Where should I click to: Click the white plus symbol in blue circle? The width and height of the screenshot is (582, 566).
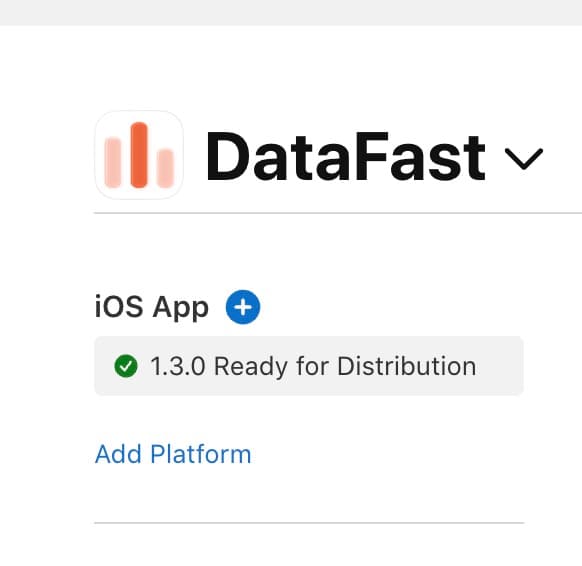(243, 307)
